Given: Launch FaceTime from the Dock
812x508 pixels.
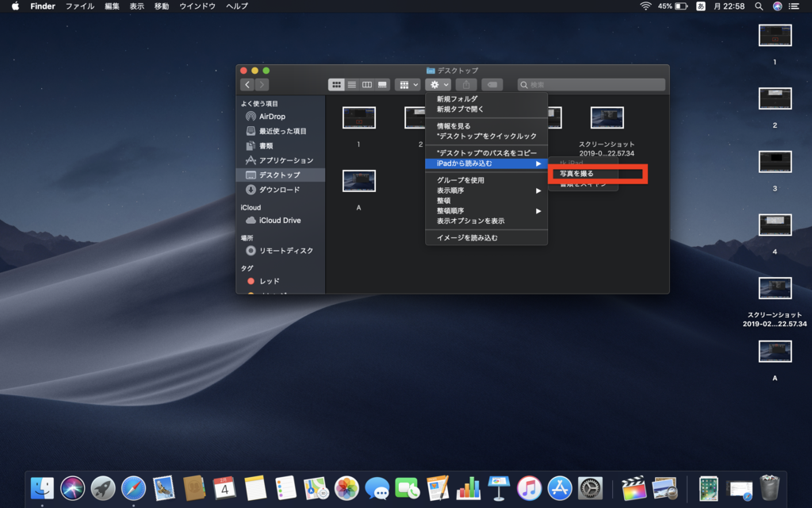Looking at the screenshot, I should pyautogui.click(x=408, y=488).
